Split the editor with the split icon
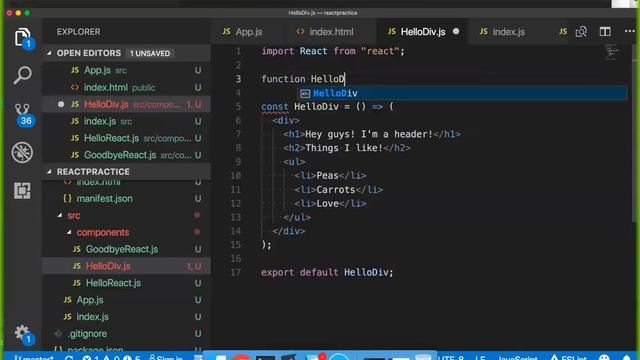 point(605,31)
